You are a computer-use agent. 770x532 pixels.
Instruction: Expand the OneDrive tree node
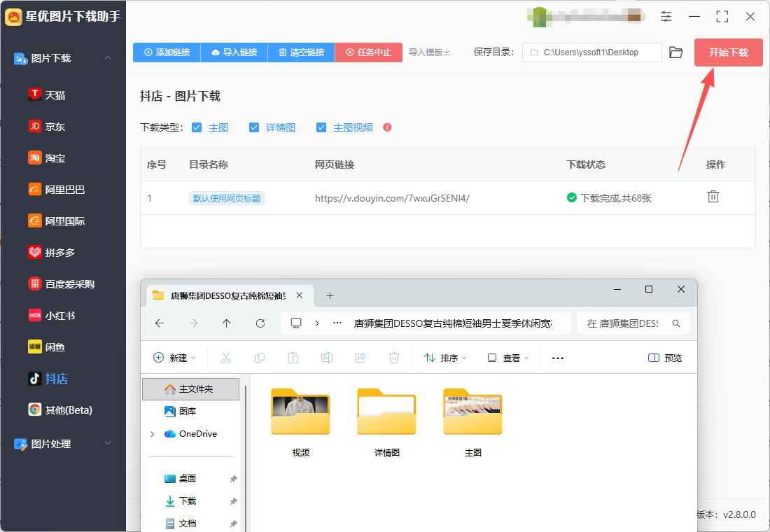point(152,434)
